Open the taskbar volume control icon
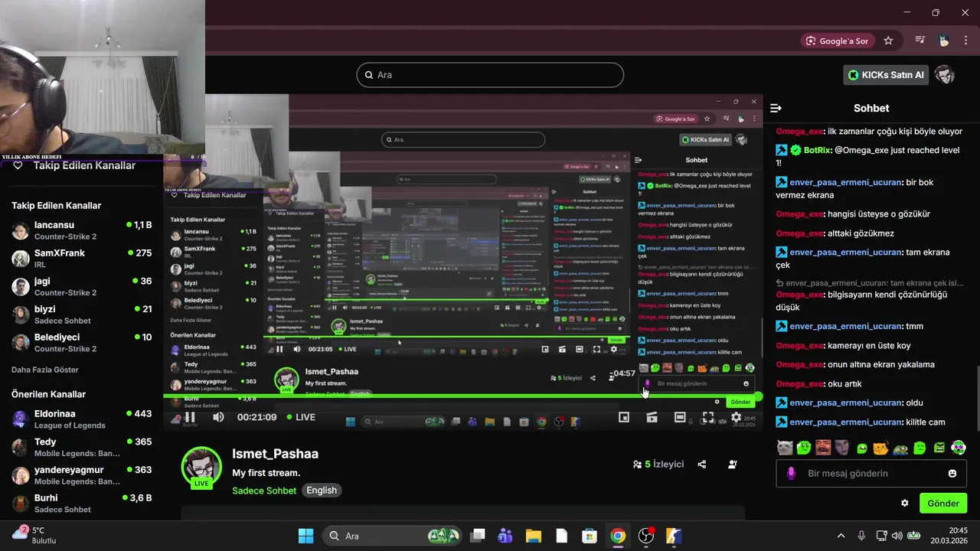Screen dimensions: 980x551 coord(897,536)
